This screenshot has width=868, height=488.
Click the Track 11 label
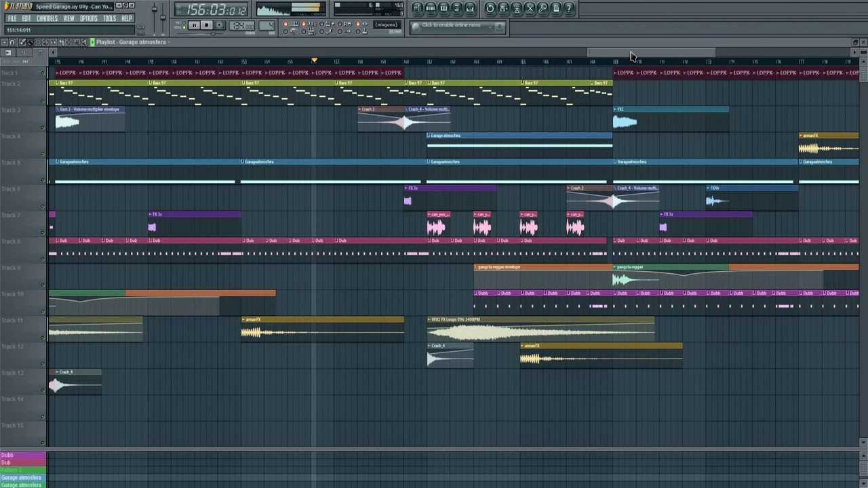12,320
